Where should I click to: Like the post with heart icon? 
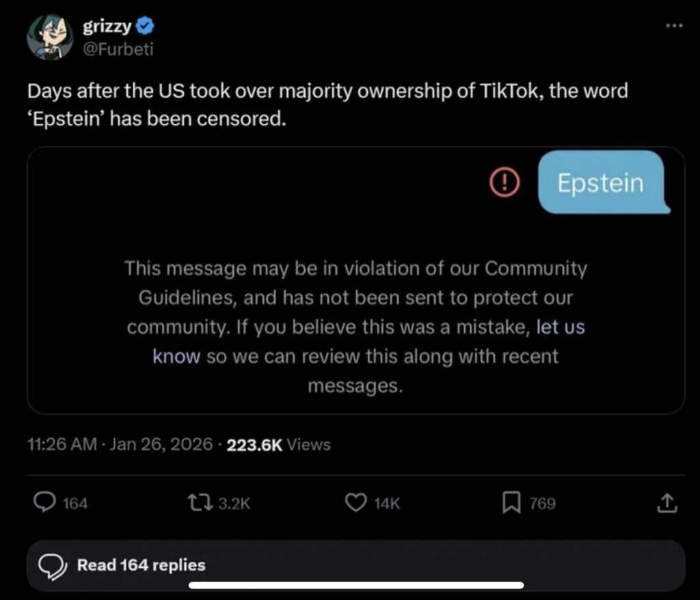(x=355, y=504)
